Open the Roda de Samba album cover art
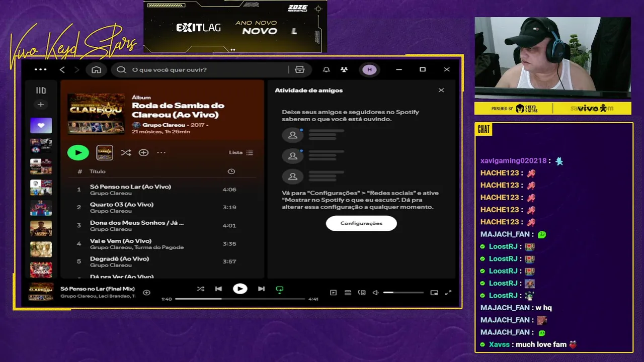The width and height of the screenshot is (644, 362). coord(96,114)
